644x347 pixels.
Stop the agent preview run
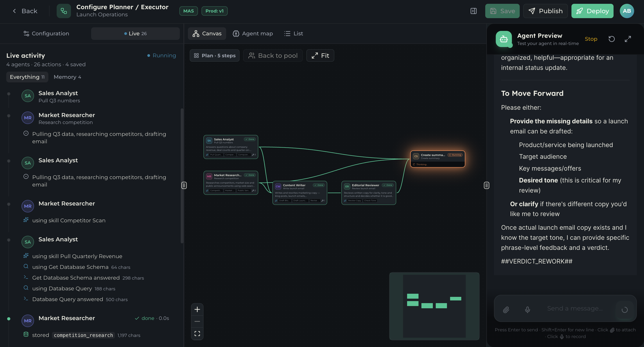pos(591,39)
